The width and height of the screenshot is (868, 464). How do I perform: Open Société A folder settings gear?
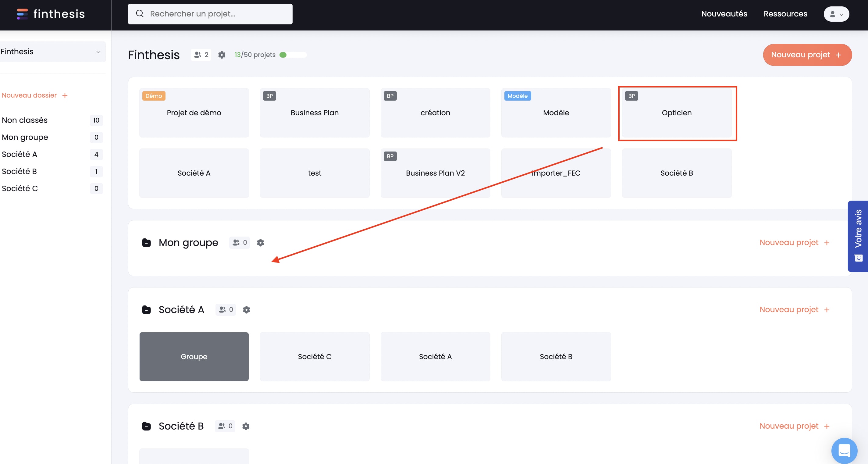(x=247, y=309)
